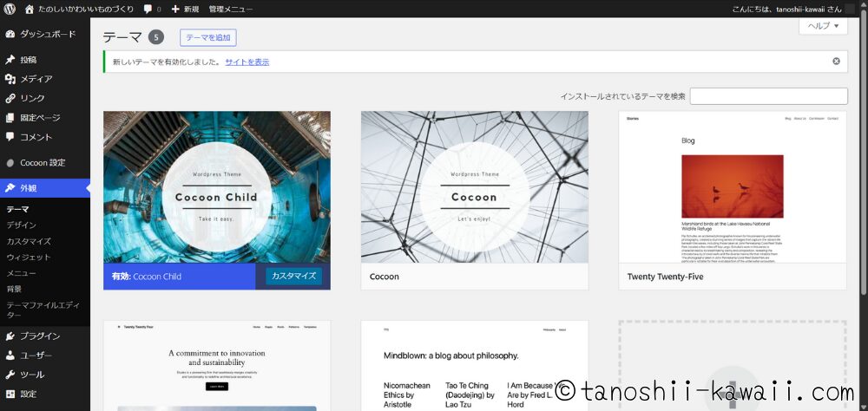Viewport: 868px width, 411px height.
Task: Click the home icon beside site name
Action: click(30, 9)
